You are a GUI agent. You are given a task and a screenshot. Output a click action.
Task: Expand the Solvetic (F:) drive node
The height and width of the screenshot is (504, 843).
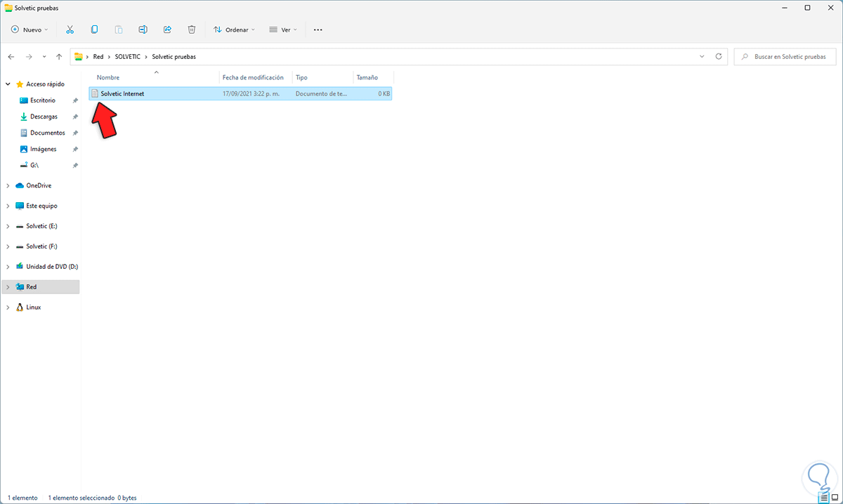8,246
